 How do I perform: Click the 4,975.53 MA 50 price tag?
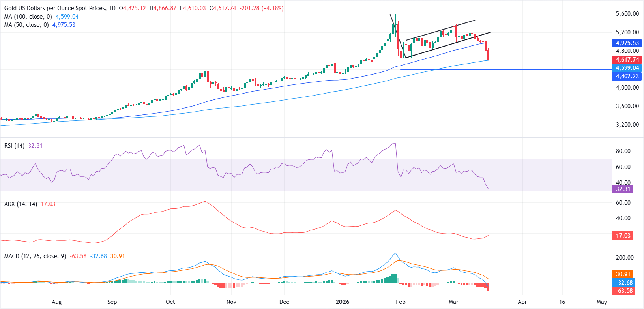click(x=627, y=43)
